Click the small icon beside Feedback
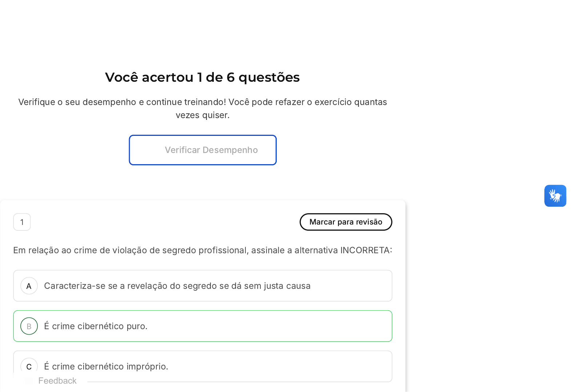572x392 pixels. tap(29, 381)
